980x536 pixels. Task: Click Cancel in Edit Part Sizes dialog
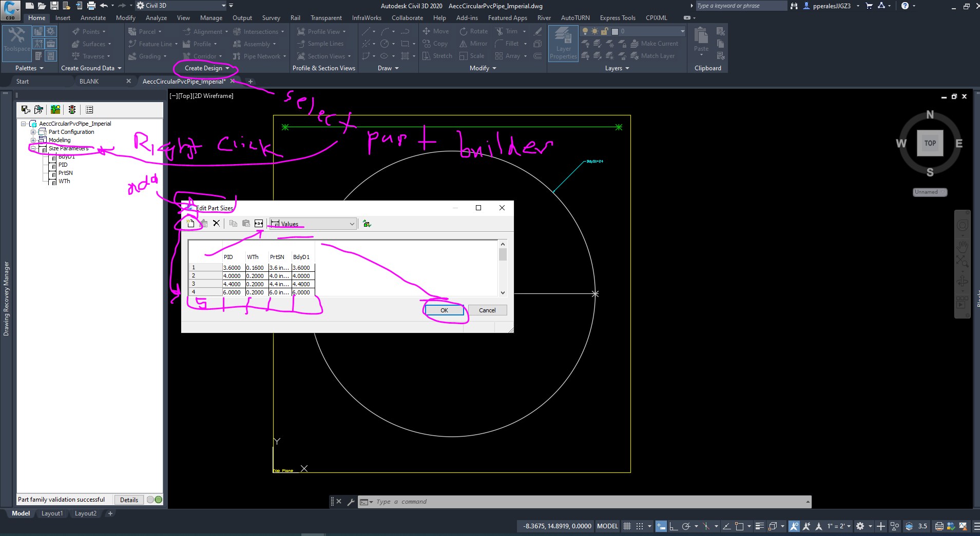(487, 310)
